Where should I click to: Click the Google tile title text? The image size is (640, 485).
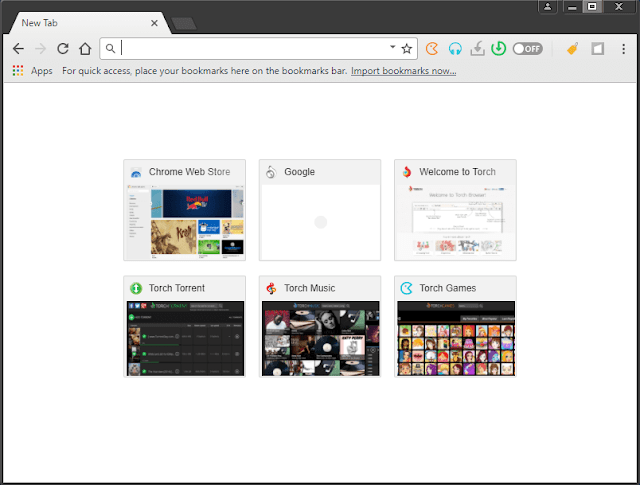[x=300, y=172]
